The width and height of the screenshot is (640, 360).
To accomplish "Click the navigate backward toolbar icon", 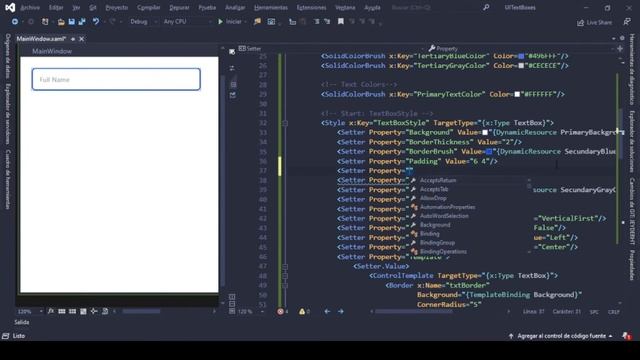I will [15, 21].
